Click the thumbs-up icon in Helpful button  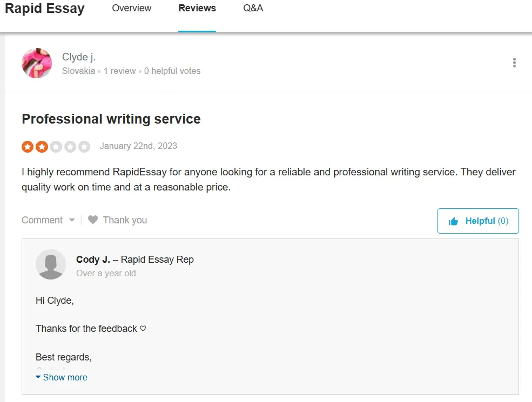pyautogui.click(x=453, y=221)
